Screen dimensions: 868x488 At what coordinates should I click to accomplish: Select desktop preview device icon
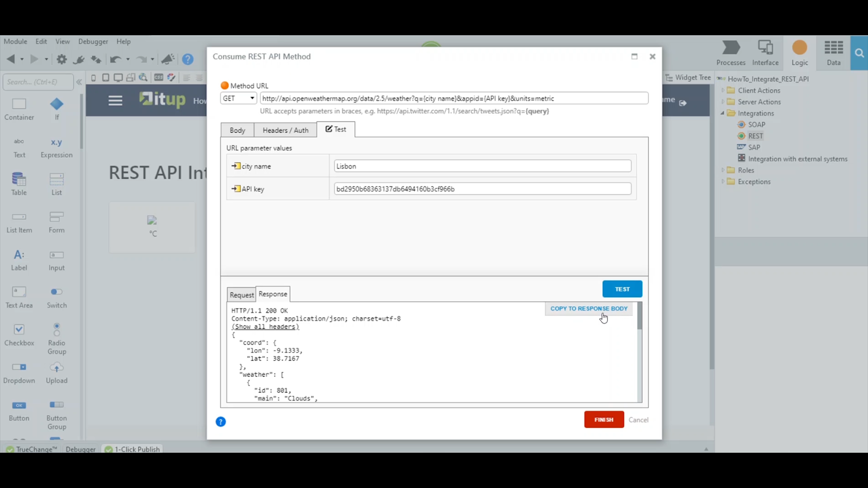pos(118,78)
